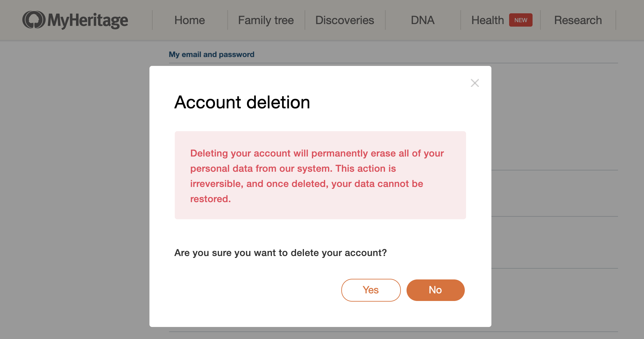Click the dimmed page area right of dialog

click(x=567, y=190)
